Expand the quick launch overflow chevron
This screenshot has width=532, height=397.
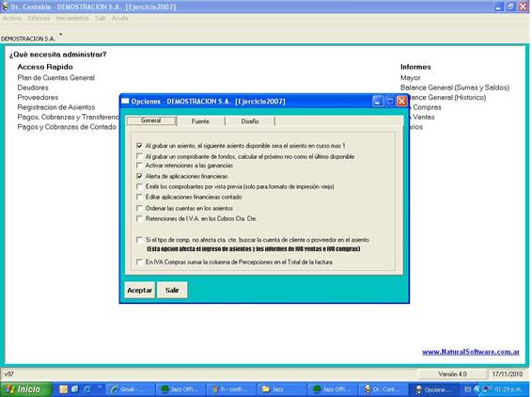[x=100, y=387]
